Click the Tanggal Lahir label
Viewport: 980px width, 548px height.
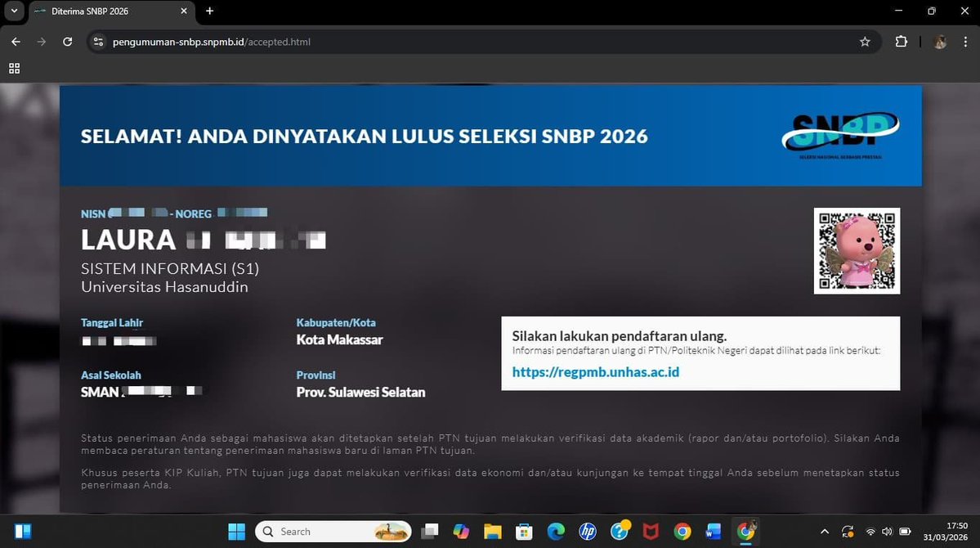click(x=112, y=323)
